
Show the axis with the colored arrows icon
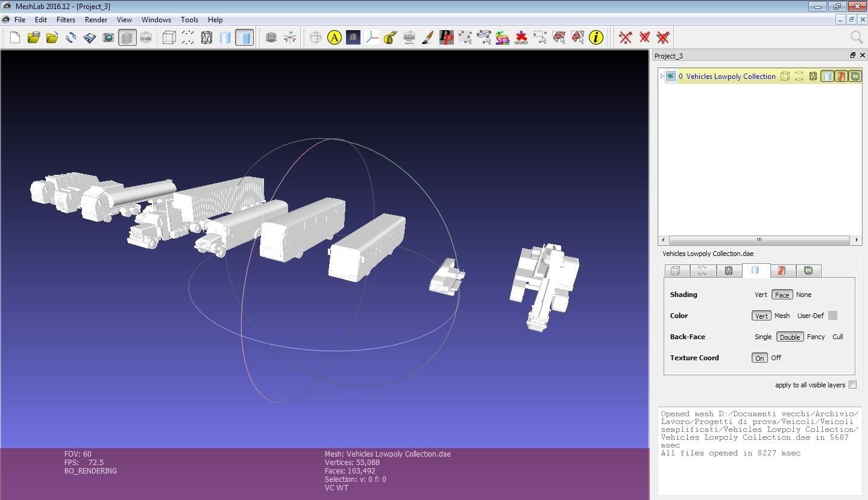290,37
